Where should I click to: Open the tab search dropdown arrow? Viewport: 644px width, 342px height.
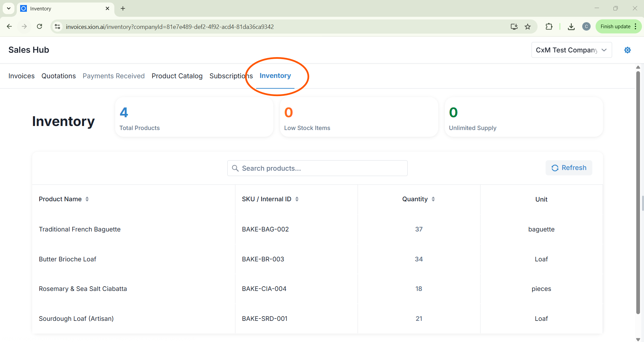tap(9, 8)
